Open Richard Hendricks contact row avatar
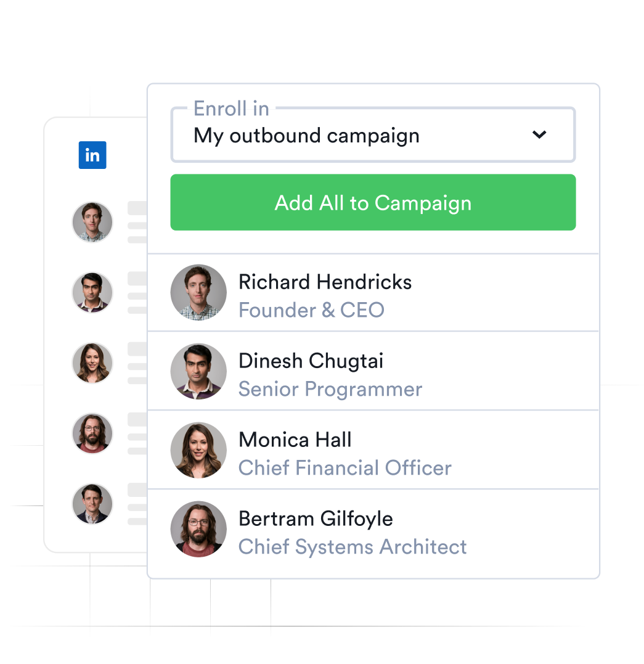644x664 pixels. (x=198, y=293)
